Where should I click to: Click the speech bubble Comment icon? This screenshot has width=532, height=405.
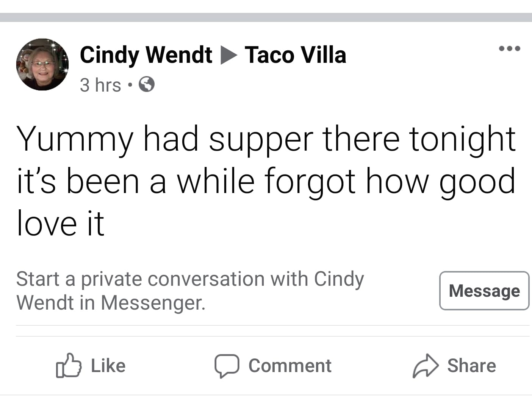pyautogui.click(x=227, y=366)
